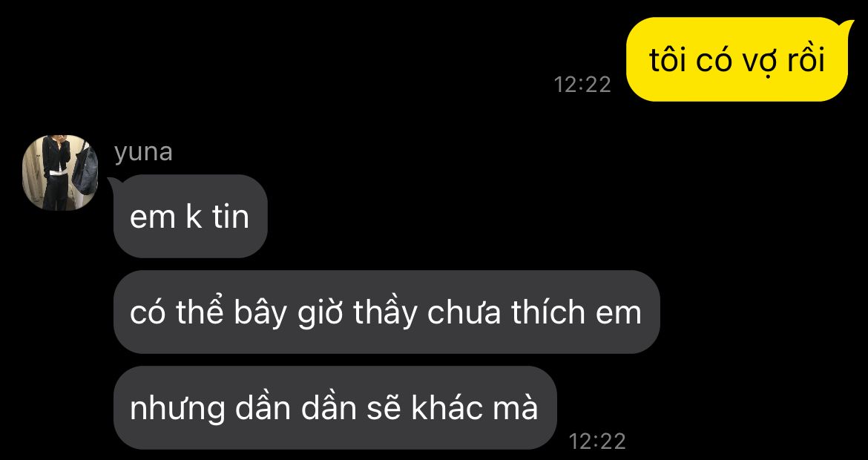Click the word 'rồi' in the sent message

(806, 59)
